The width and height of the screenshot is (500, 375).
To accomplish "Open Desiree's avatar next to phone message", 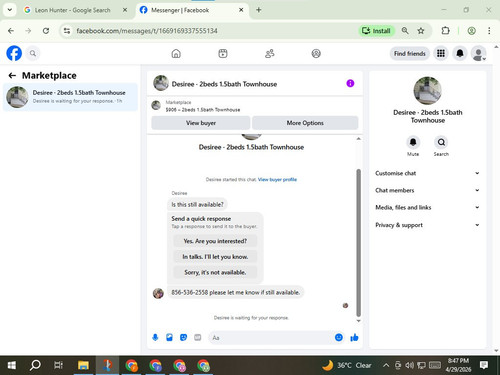I will 158,293.
